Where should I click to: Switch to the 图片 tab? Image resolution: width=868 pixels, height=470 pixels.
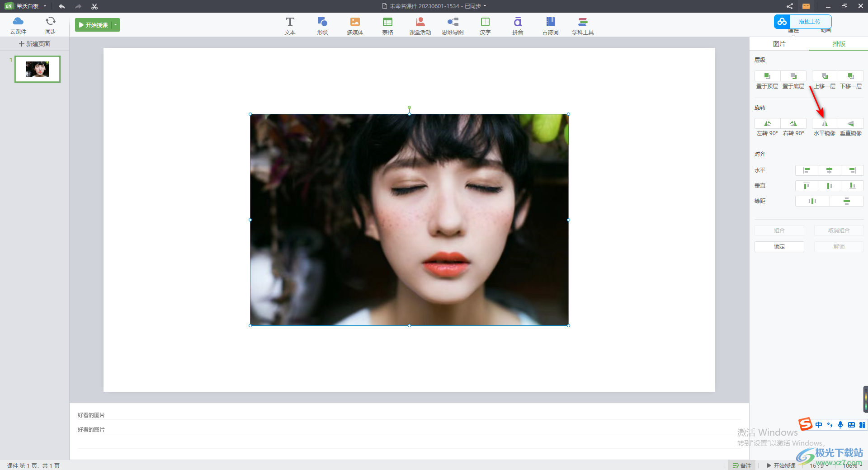click(779, 44)
